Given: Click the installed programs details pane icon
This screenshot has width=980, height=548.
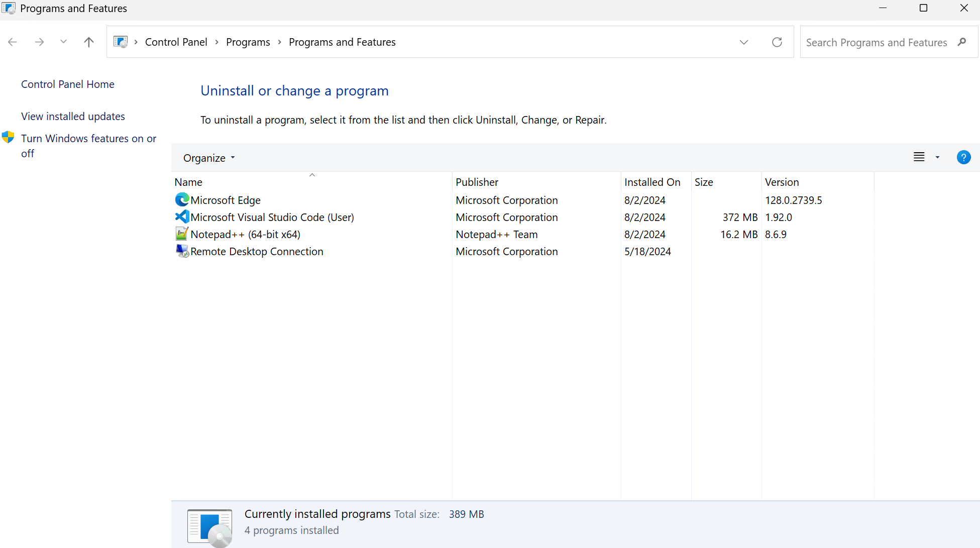Looking at the screenshot, I should [x=210, y=527].
